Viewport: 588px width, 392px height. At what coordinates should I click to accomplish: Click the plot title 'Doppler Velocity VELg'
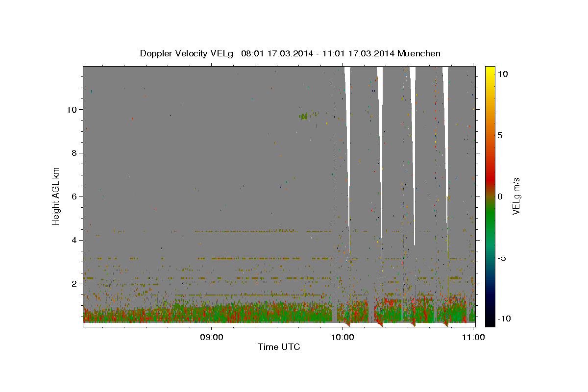(x=187, y=53)
